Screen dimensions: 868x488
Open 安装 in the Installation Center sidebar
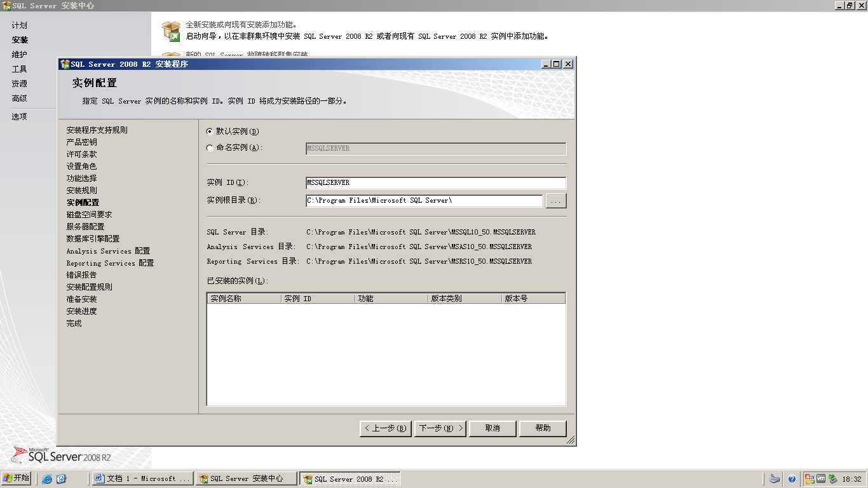pos(20,40)
